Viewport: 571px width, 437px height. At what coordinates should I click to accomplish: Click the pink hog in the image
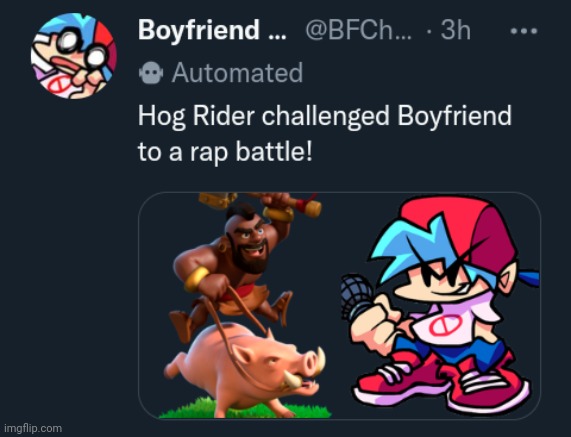click(x=244, y=370)
